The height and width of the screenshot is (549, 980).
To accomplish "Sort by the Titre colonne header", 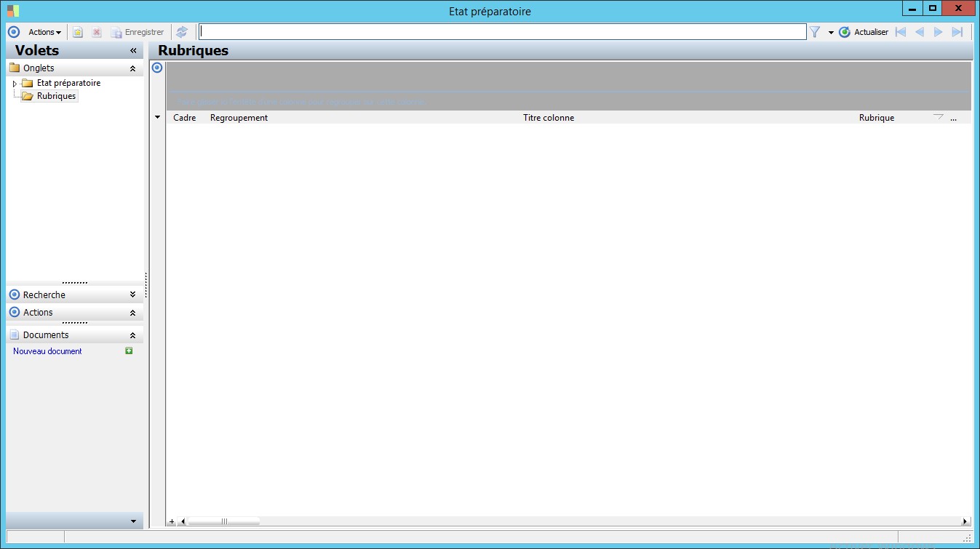I will 549,118.
